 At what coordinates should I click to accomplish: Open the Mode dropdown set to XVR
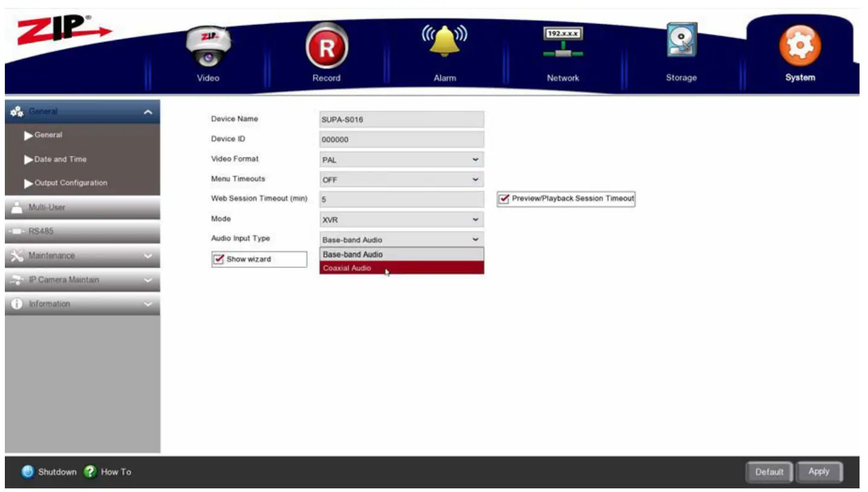(402, 220)
